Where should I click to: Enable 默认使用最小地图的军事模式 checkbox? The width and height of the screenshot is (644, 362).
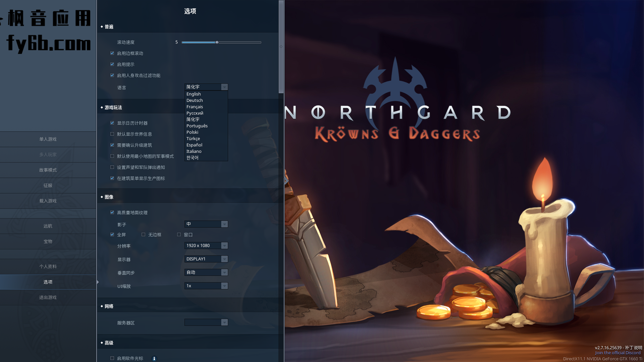pyautogui.click(x=112, y=156)
